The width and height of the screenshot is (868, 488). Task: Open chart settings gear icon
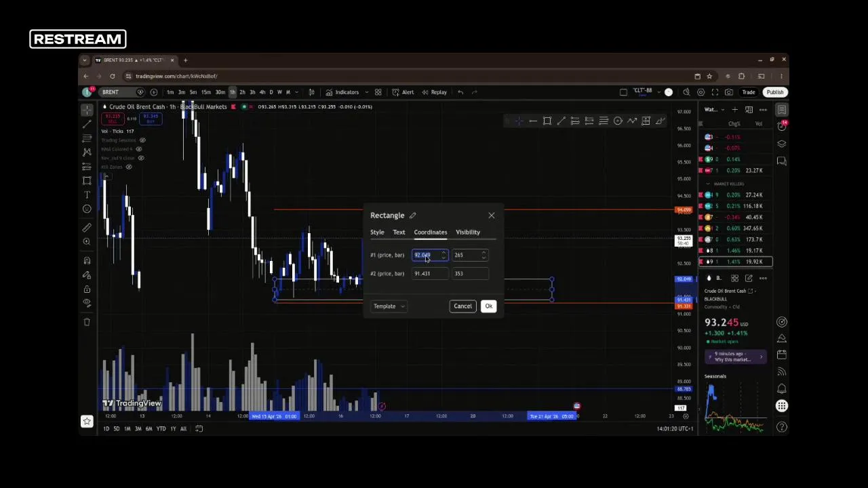(701, 92)
